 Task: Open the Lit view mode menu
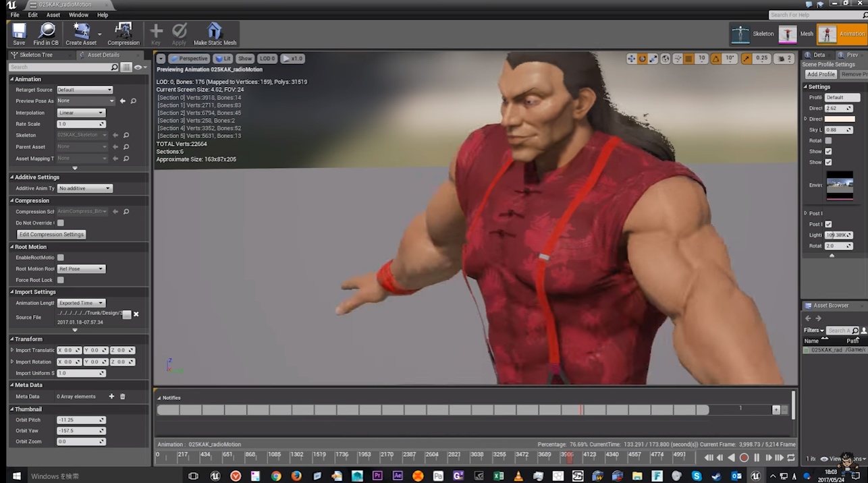(223, 59)
